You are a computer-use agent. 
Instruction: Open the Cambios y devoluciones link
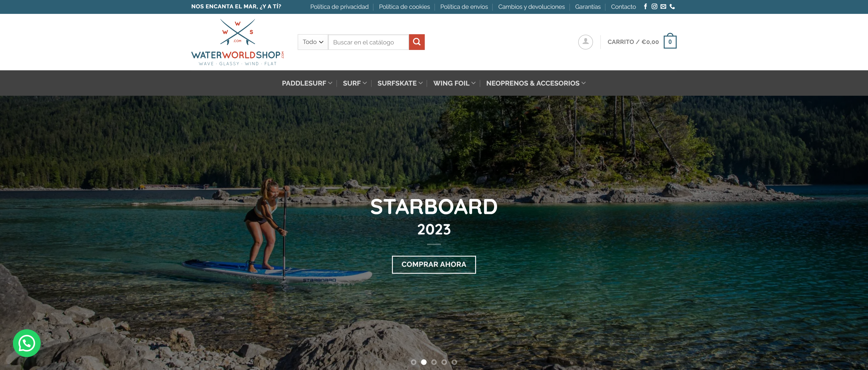pos(531,7)
